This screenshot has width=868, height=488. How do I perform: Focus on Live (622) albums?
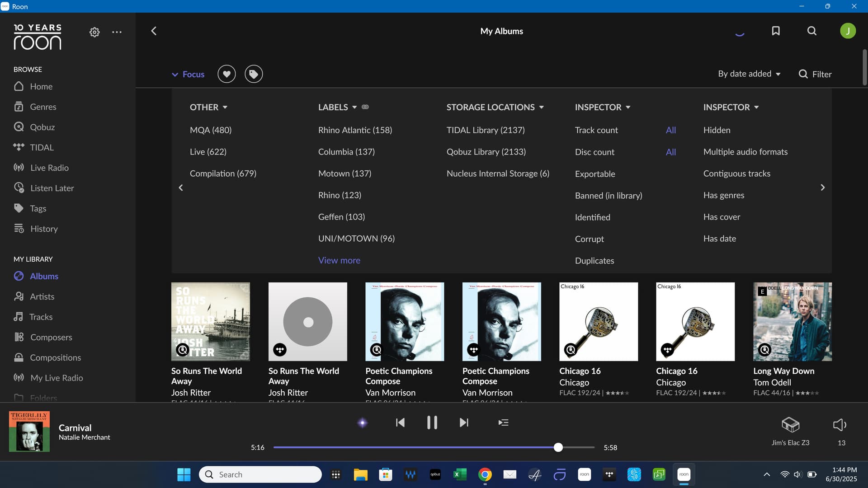[208, 152]
